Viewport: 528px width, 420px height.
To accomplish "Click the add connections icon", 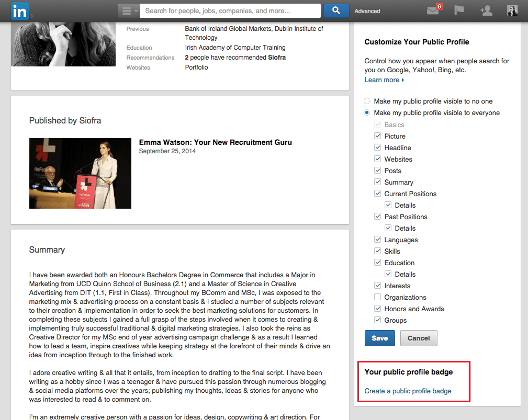I will [486, 11].
